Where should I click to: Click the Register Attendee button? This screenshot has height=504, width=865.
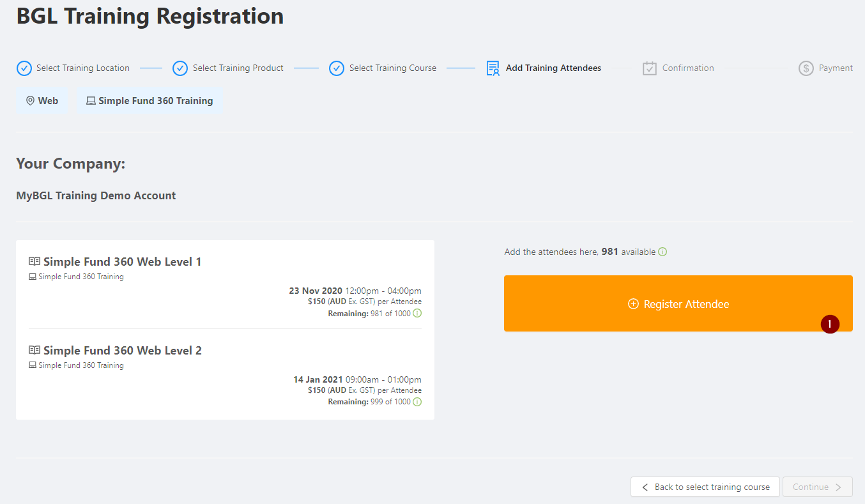[x=678, y=303]
